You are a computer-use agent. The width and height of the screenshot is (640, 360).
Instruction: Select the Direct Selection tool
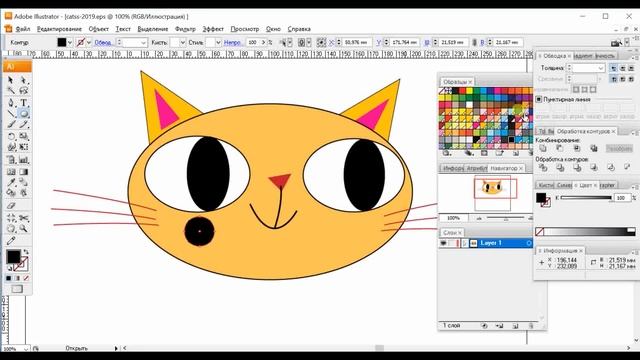coord(23,80)
